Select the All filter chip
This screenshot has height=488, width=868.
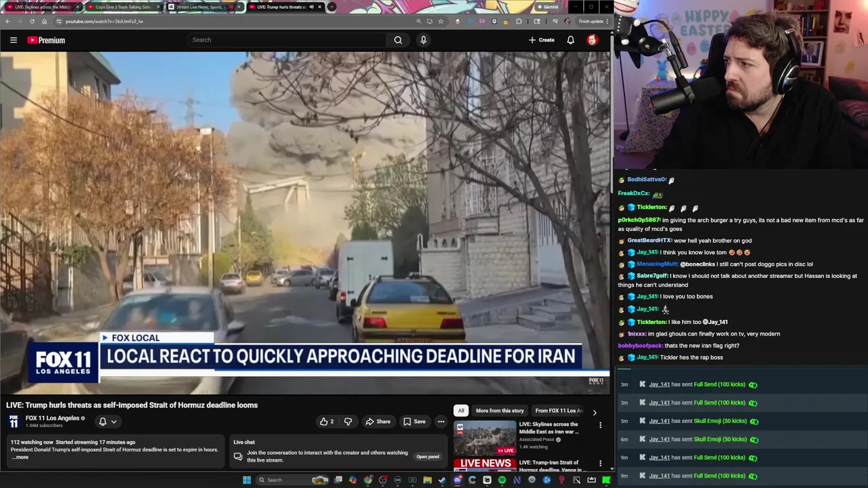coord(461,411)
